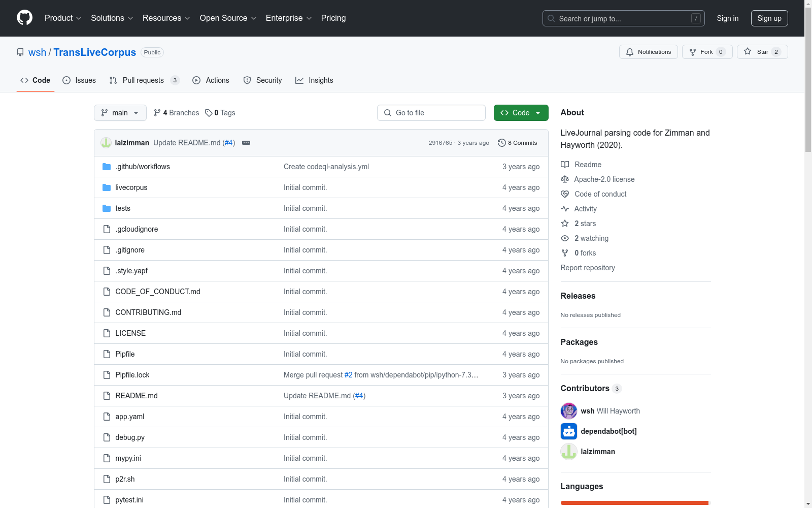Open the .gcloudignore file
The width and height of the screenshot is (812, 508).
[x=137, y=229]
